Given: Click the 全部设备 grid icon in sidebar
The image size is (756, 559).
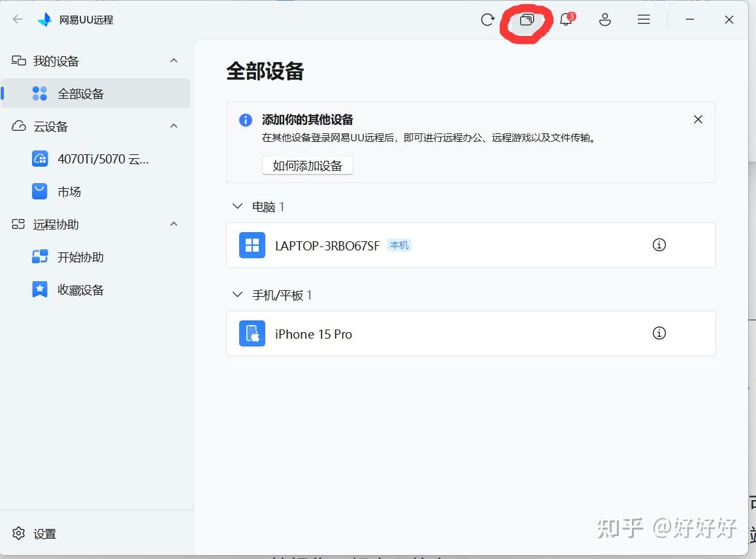Looking at the screenshot, I should tap(40, 93).
